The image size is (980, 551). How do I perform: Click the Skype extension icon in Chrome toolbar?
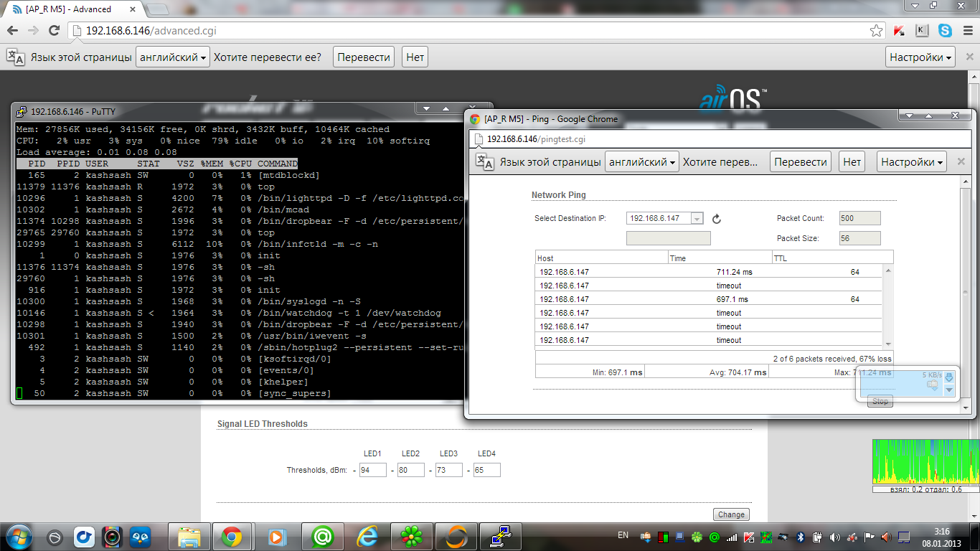click(945, 31)
